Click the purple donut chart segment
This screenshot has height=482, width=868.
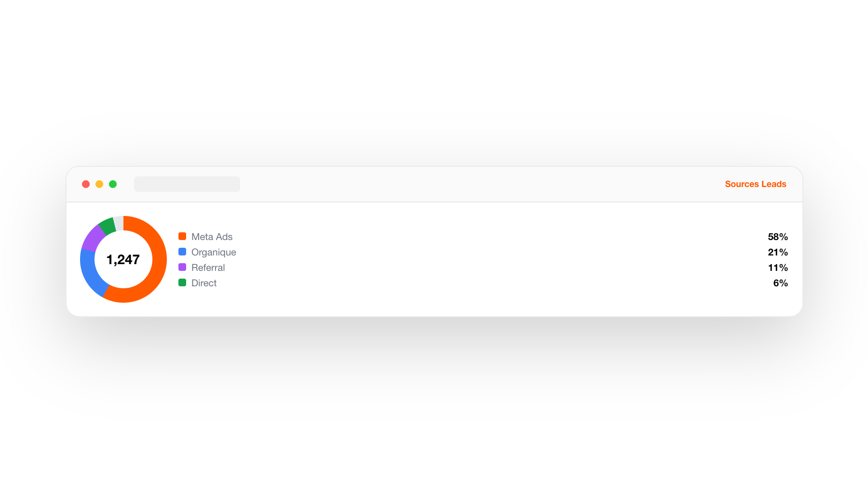click(93, 238)
